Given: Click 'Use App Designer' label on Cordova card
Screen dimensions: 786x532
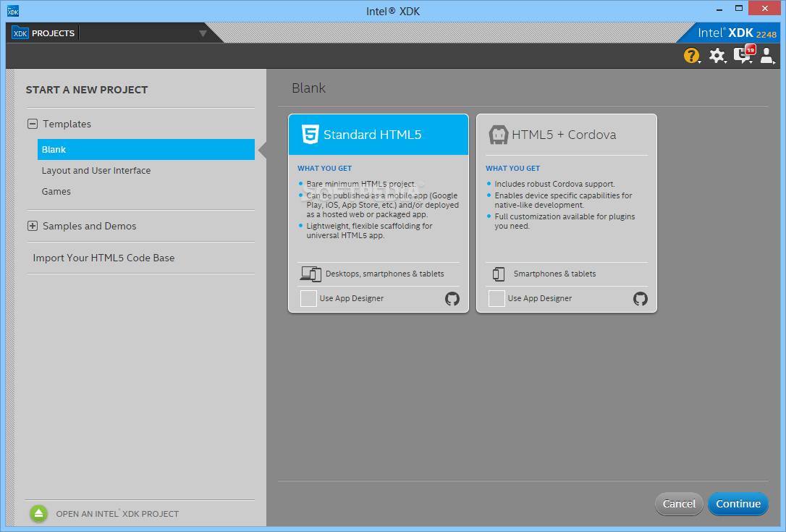Looking at the screenshot, I should pyautogui.click(x=539, y=298).
